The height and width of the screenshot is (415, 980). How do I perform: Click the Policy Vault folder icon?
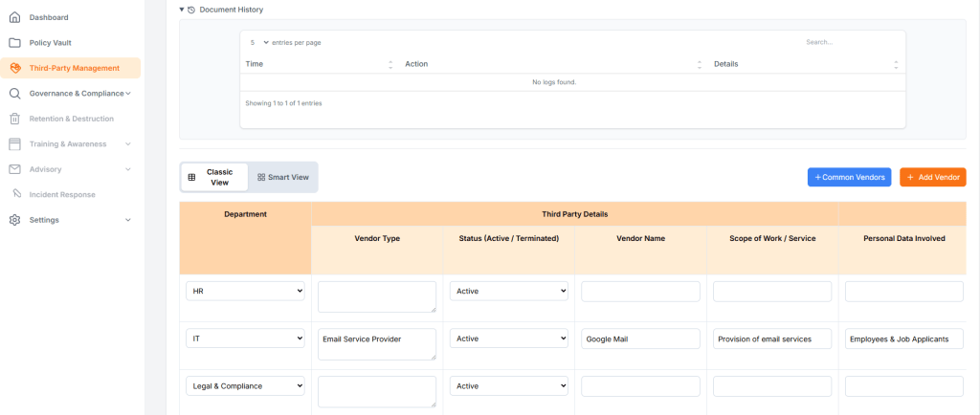(x=14, y=43)
